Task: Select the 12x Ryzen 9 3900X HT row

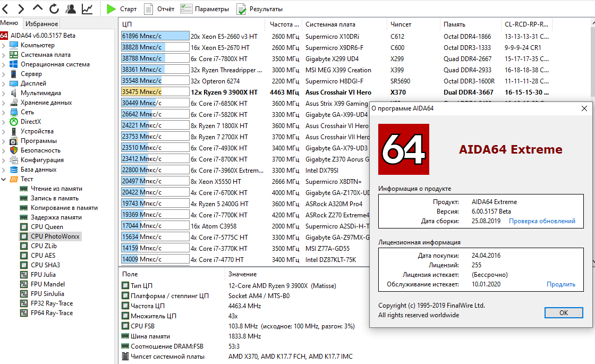Action: 335,92
